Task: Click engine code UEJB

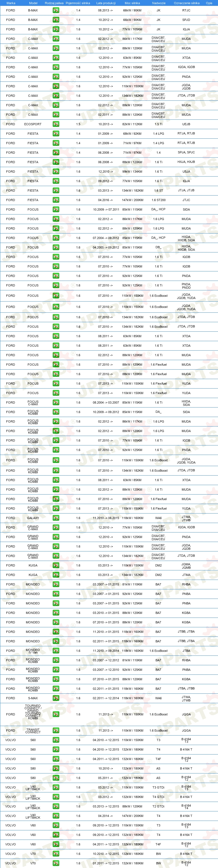Action: pyautogui.click(x=186, y=124)
